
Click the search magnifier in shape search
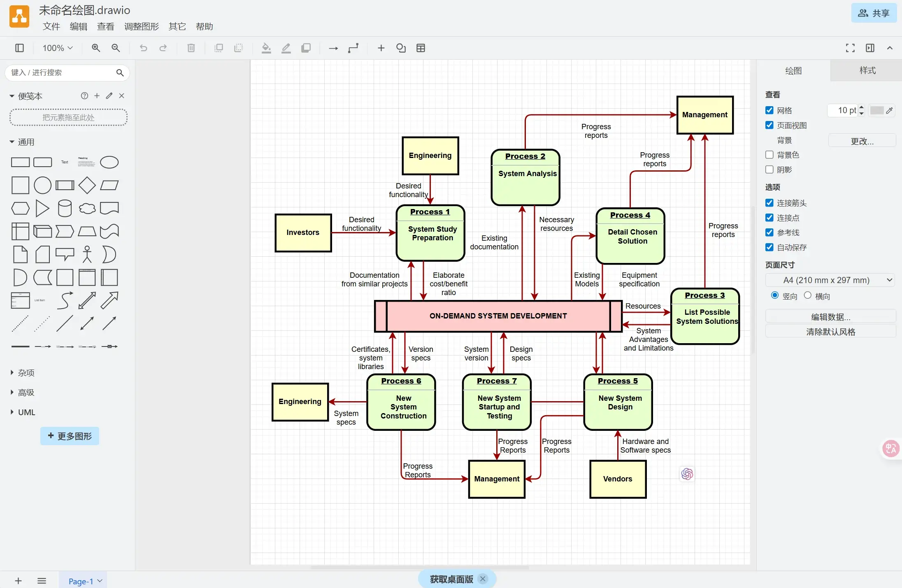pos(120,72)
